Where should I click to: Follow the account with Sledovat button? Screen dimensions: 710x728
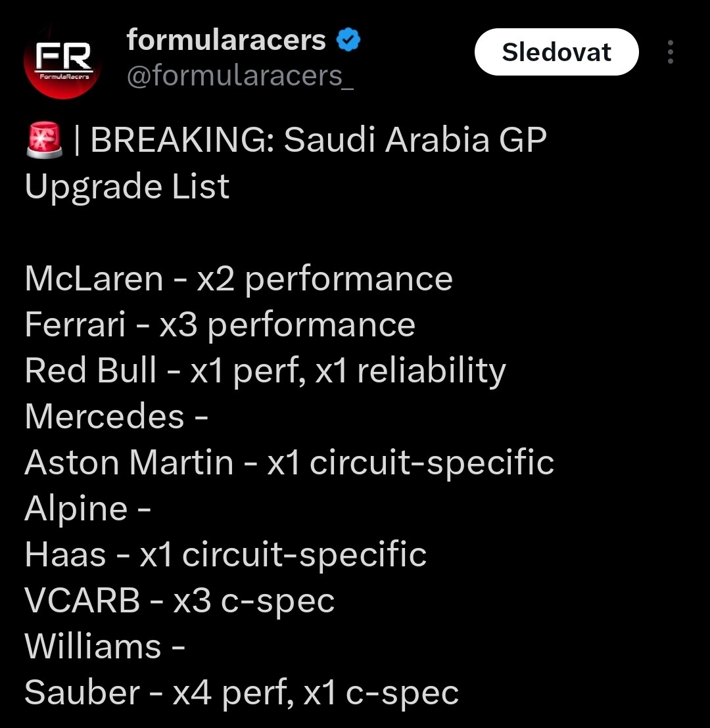click(556, 52)
